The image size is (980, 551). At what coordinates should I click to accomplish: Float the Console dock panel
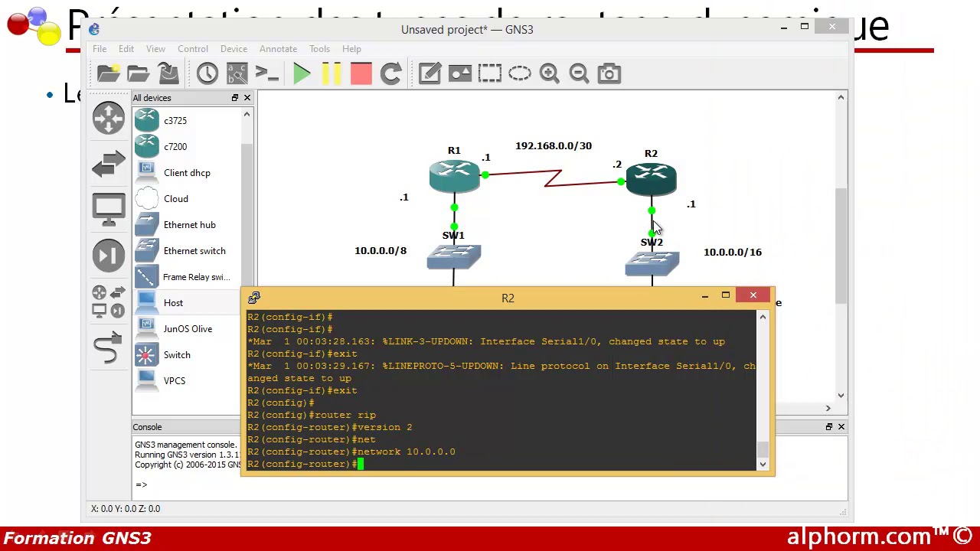coord(829,427)
